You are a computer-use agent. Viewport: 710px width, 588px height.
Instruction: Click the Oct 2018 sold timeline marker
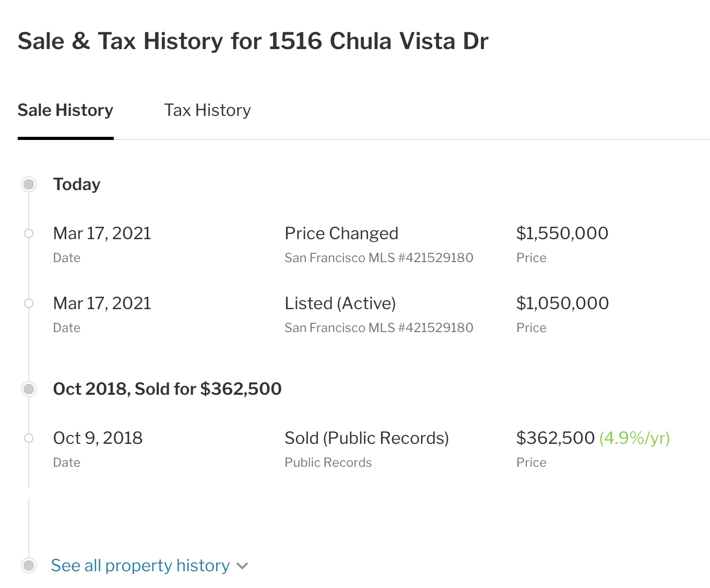coord(29,389)
